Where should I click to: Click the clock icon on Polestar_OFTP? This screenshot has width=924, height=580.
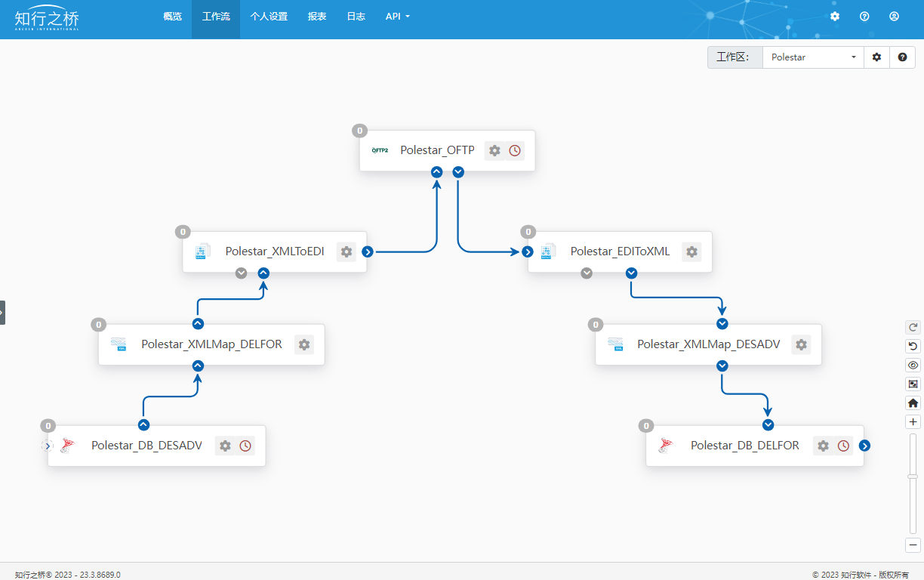pos(515,150)
